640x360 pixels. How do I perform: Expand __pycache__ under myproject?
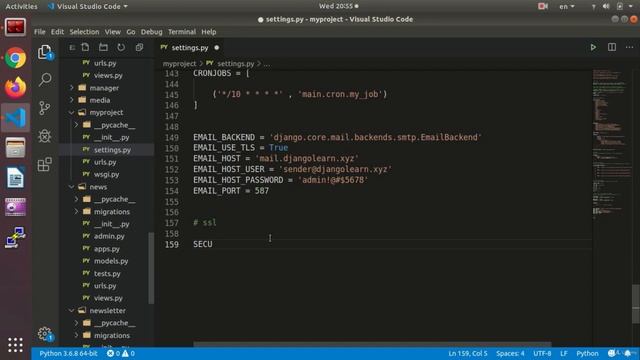pyautogui.click(x=114, y=125)
